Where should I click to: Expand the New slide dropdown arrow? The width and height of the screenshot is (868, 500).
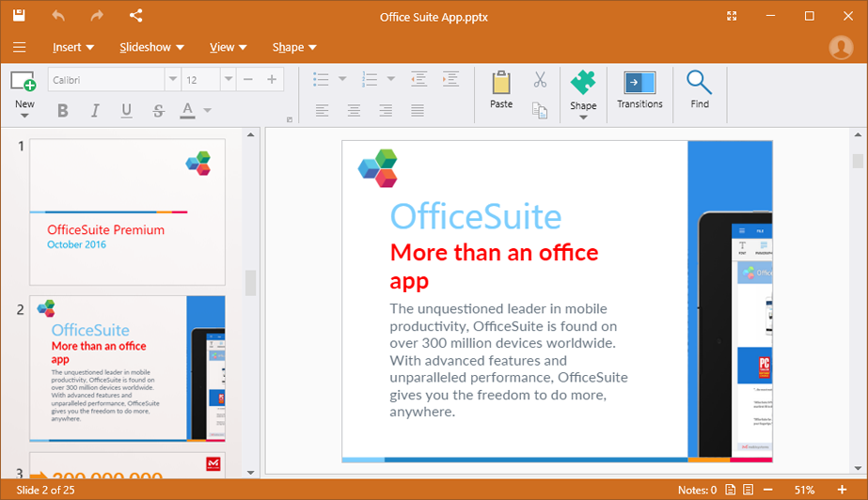tap(24, 116)
